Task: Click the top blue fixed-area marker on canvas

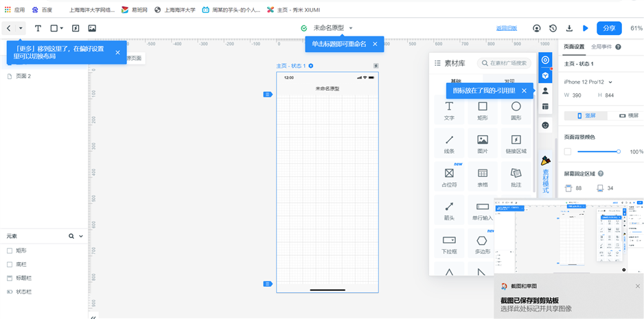Action: [268, 95]
